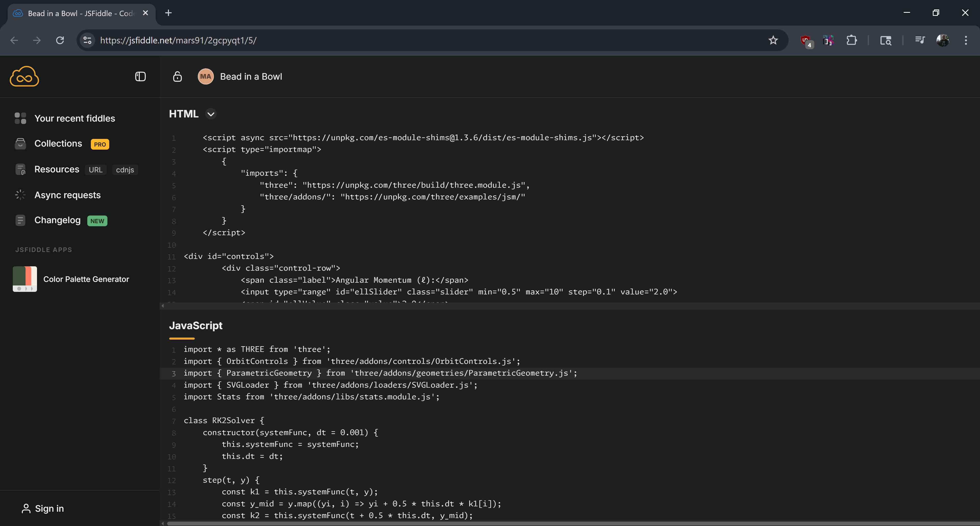Screen dimensions: 980x526
Task: Click the 'step(t, y) {' line
Action: [231, 480]
